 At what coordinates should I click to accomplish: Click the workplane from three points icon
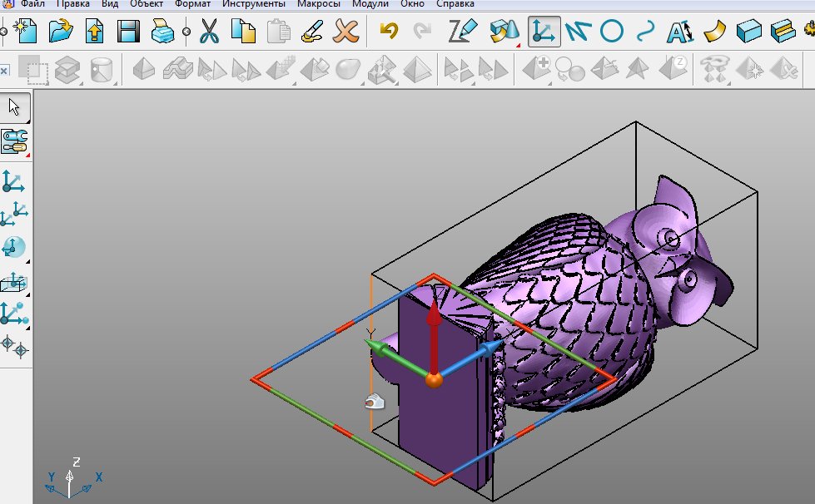click(13, 314)
